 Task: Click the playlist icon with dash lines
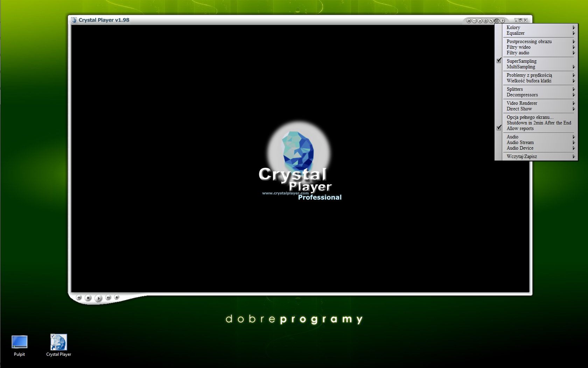474,21
